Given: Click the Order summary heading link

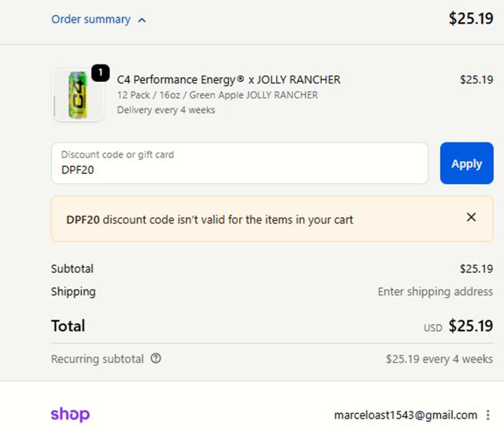Looking at the screenshot, I should pyautogui.click(x=91, y=20).
